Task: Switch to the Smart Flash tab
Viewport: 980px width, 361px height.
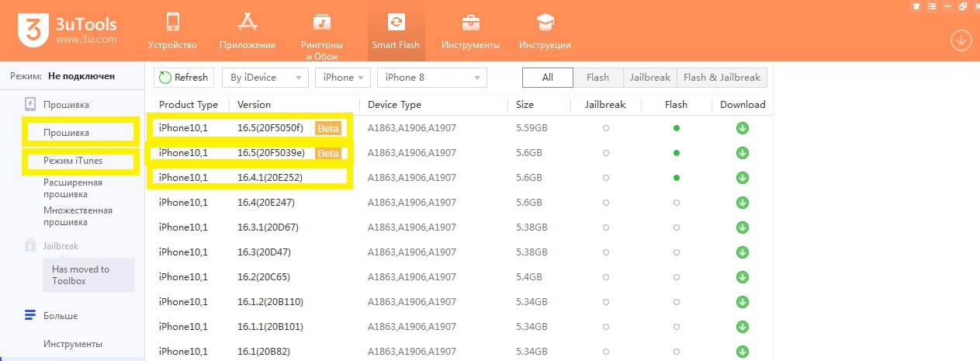Action: point(396,32)
